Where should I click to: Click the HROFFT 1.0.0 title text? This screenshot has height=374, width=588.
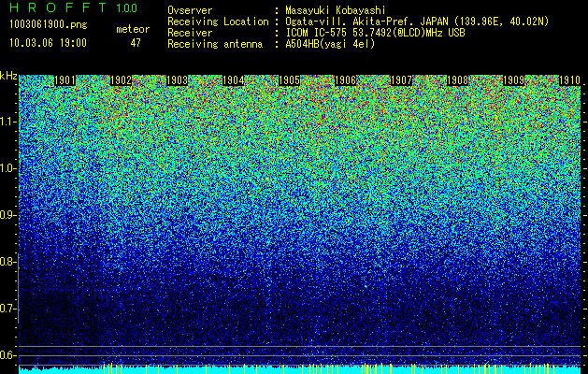pyautogui.click(x=74, y=7)
